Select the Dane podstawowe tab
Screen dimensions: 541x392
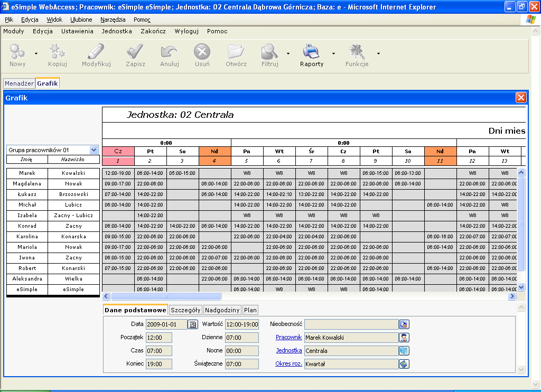point(135,310)
